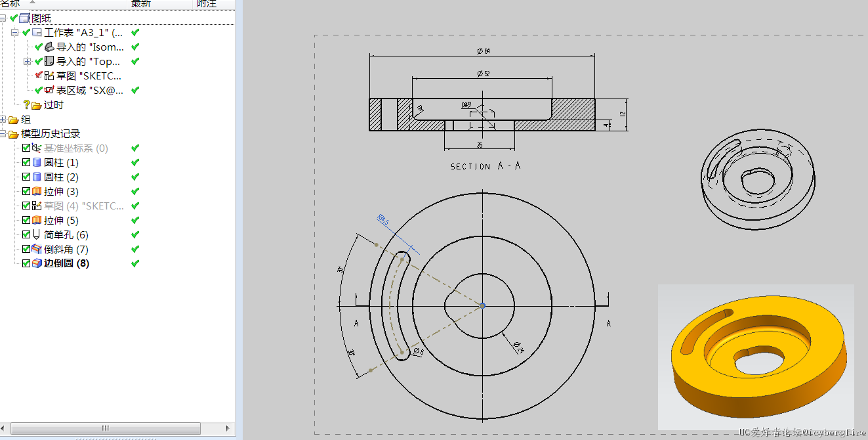The image size is (868, 440).
Task: Collapse the 图纸 tree node
Action: 3,18
